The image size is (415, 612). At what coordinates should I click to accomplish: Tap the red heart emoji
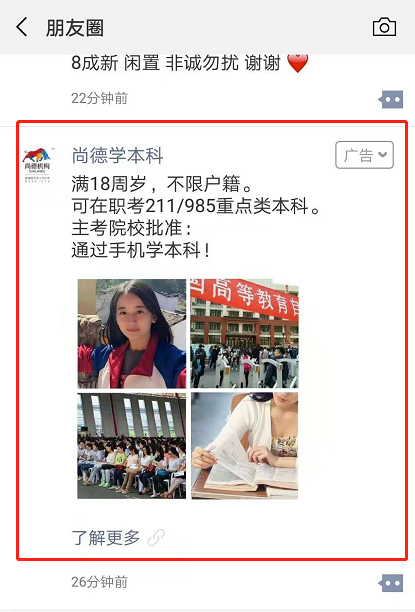coord(297,63)
